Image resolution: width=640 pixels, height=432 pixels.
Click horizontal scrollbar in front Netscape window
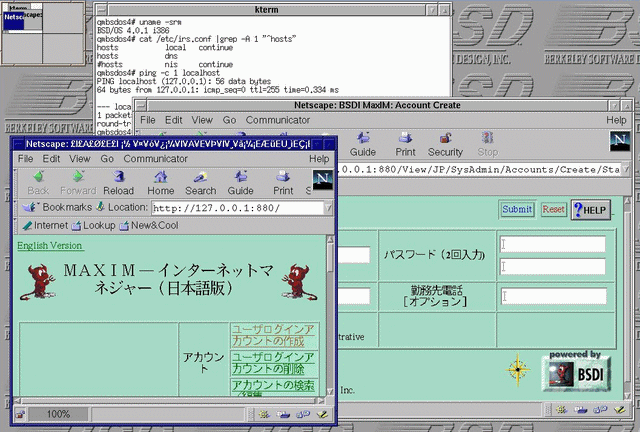click(169, 401)
